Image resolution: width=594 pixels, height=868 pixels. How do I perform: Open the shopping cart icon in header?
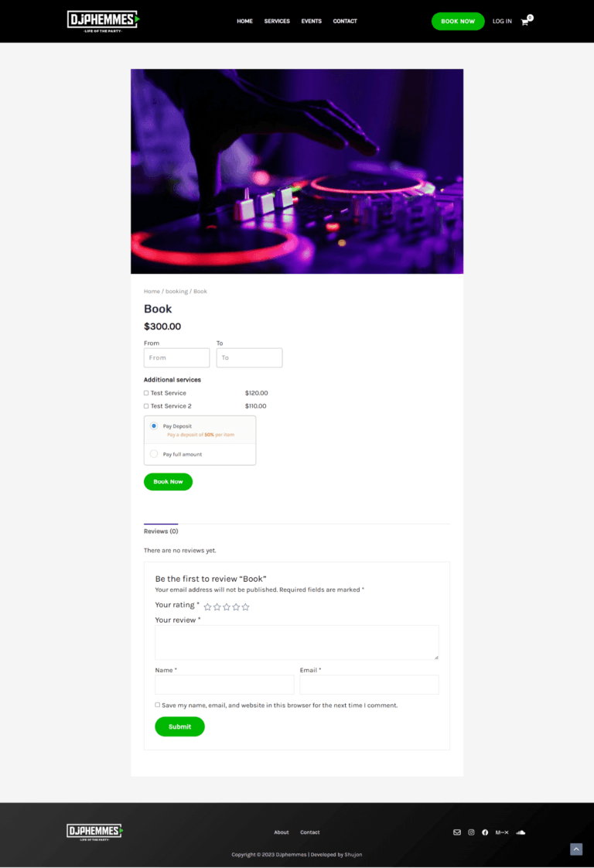point(525,22)
